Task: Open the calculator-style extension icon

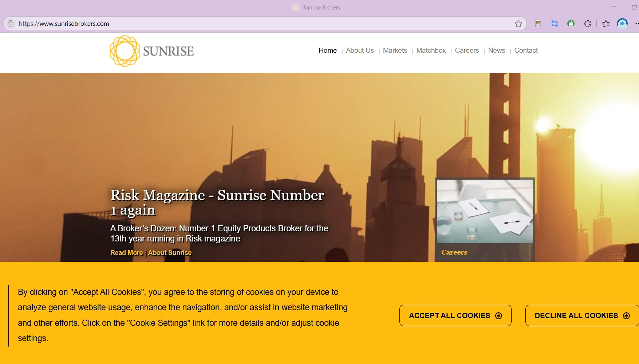Action: coord(538,24)
